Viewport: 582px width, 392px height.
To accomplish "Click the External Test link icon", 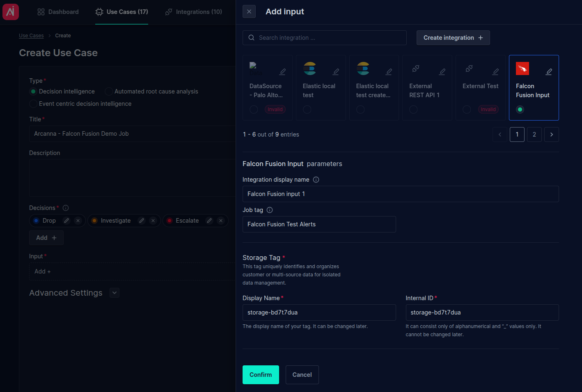I will click(469, 68).
